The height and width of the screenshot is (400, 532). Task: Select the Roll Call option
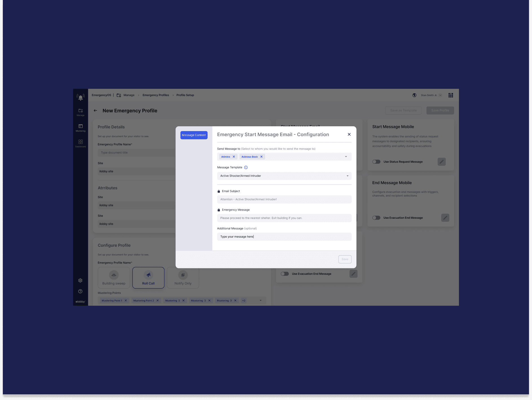click(148, 278)
